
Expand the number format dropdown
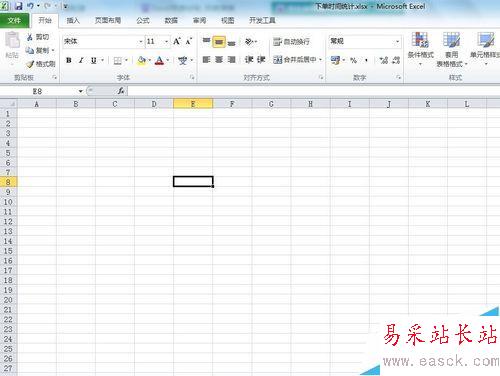(x=397, y=42)
